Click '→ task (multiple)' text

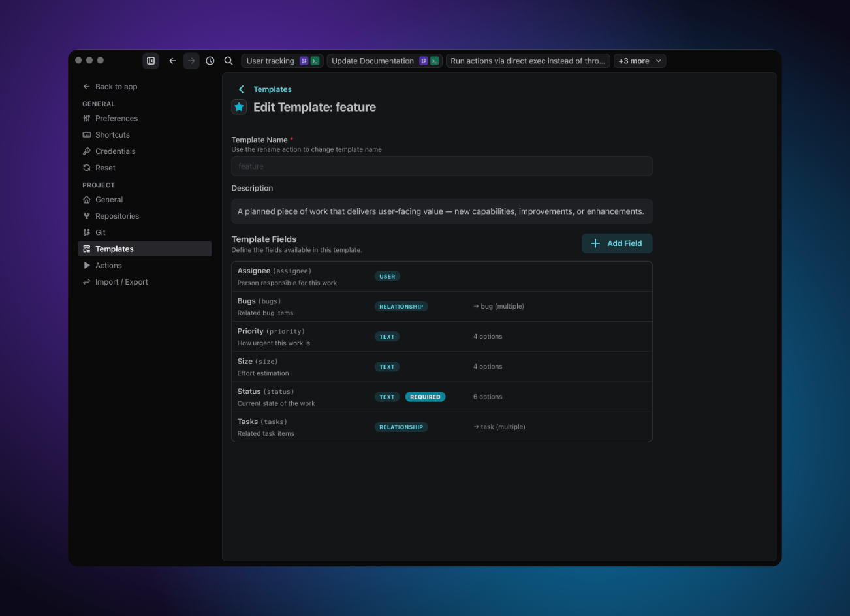[499, 427]
